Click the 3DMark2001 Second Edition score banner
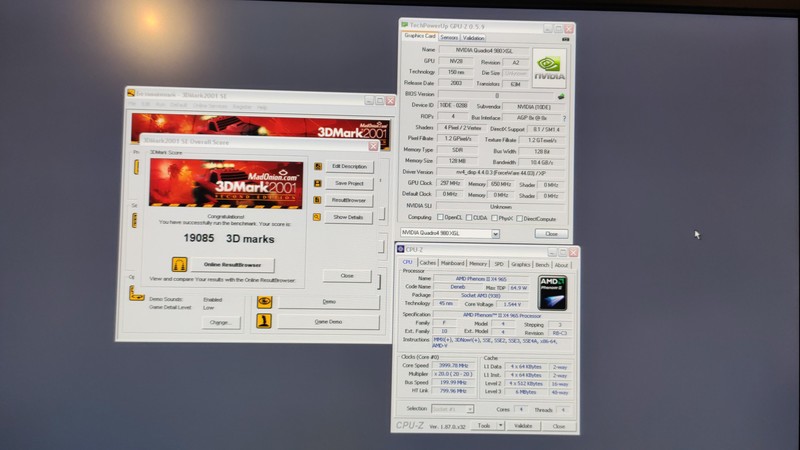This screenshot has width=800, height=450. 226,184
